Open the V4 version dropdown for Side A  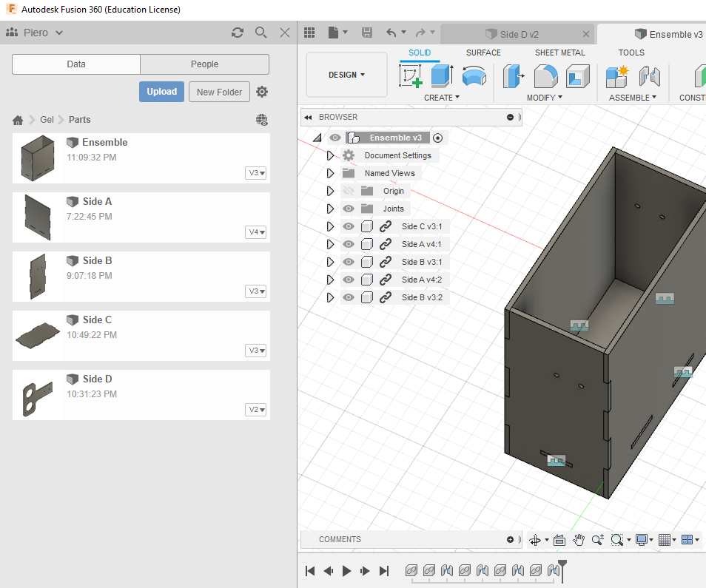pos(256,232)
